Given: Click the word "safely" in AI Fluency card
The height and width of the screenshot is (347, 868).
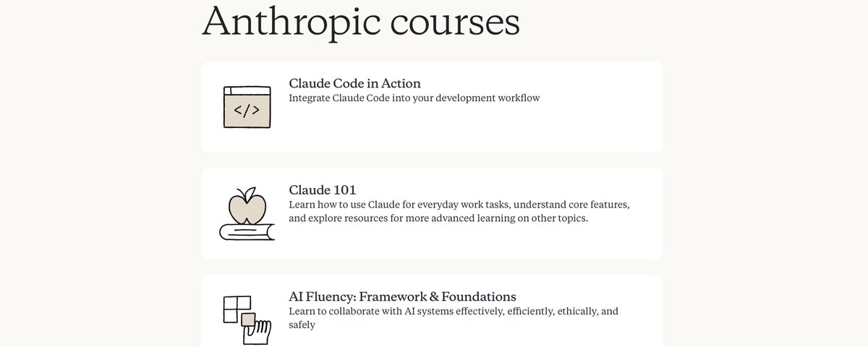Looking at the screenshot, I should point(302,325).
